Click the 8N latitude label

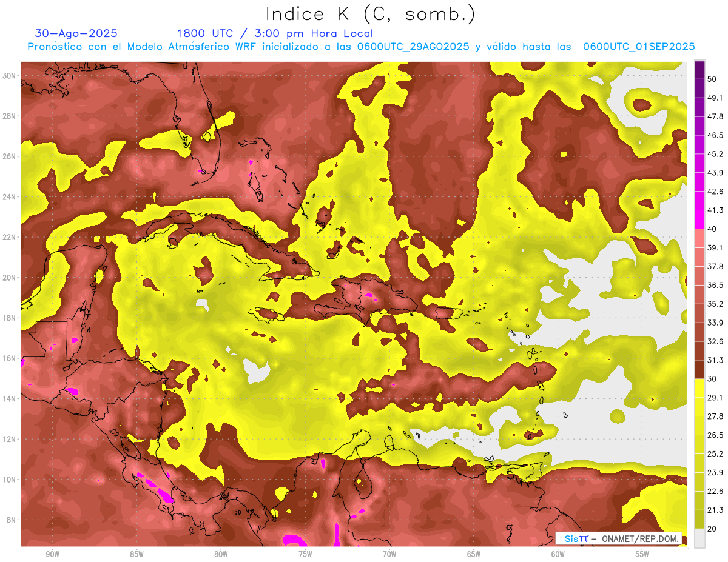pyautogui.click(x=12, y=520)
